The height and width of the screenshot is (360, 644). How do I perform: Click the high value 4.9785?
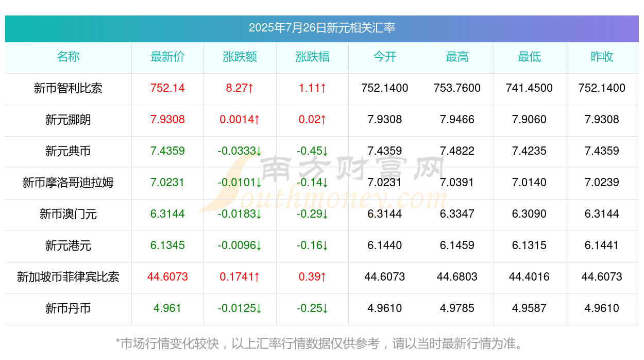point(457,308)
